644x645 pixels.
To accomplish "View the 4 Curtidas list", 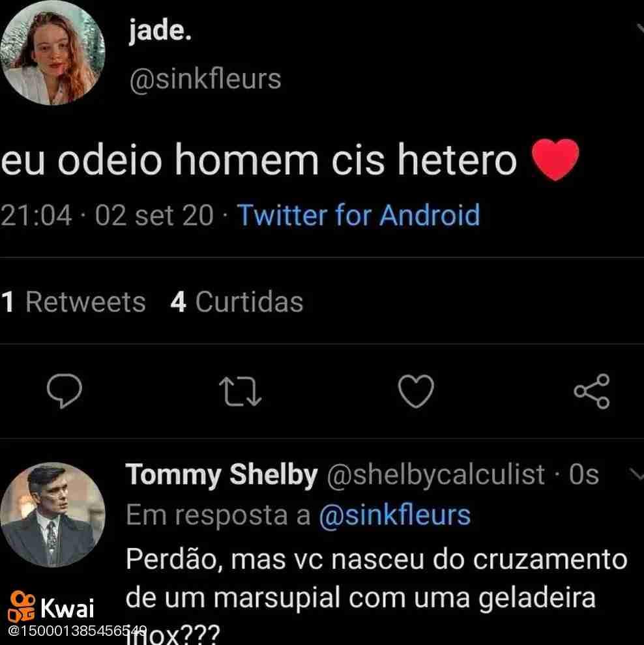I will (237, 302).
